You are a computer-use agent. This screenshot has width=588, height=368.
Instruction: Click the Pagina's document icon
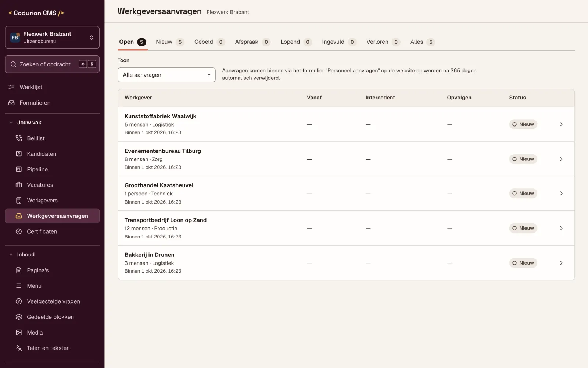[x=19, y=270]
